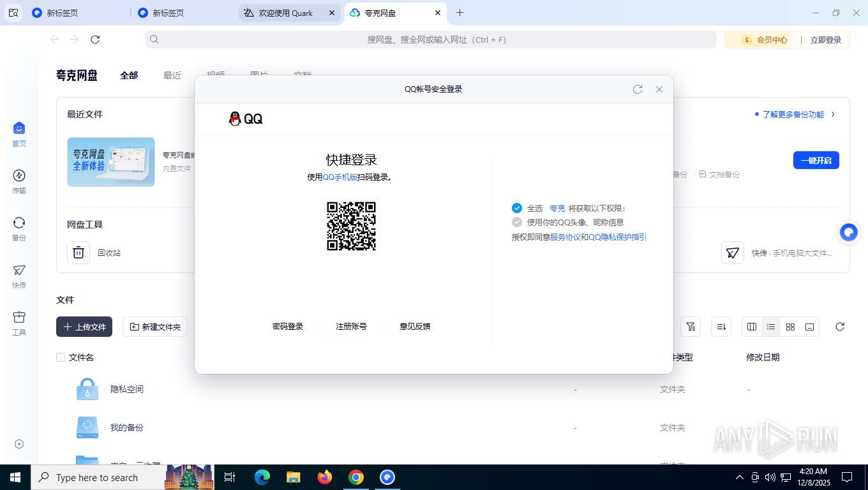Viewport: 868px width, 490px height.
Task: Open the 隐私空间 folder icon
Action: (x=87, y=389)
